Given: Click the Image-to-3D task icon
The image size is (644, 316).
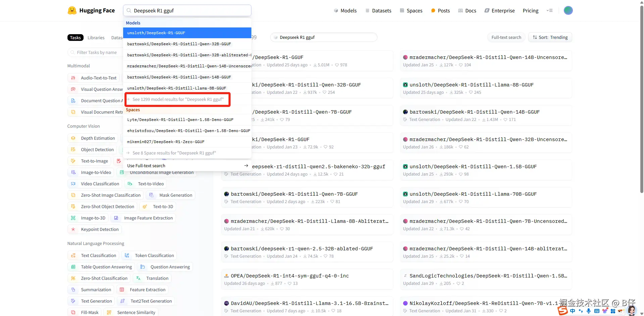Looking at the screenshot, I should (73, 218).
